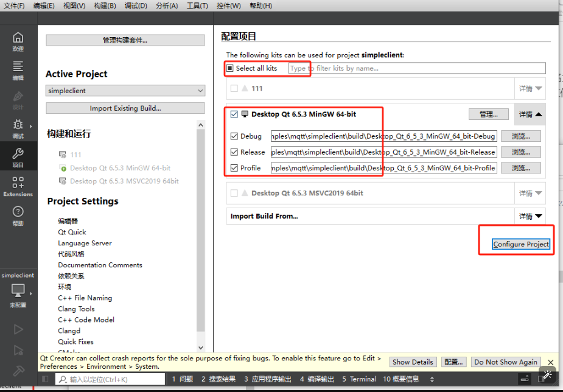Screen dimensions: 563x392
Task: Open the 编辑(E) menu
Action: tap(44, 5)
